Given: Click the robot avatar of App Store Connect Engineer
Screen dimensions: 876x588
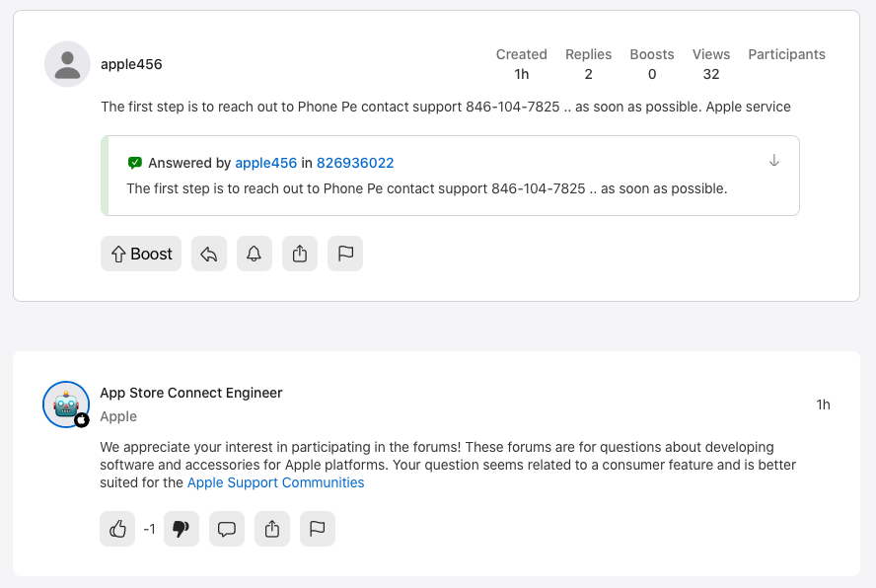Looking at the screenshot, I should [66, 404].
